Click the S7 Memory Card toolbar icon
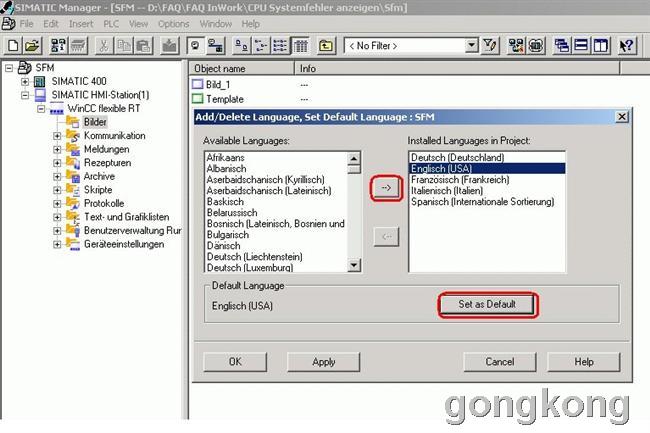This screenshot has width=650, height=433. [x=78, y=46]
